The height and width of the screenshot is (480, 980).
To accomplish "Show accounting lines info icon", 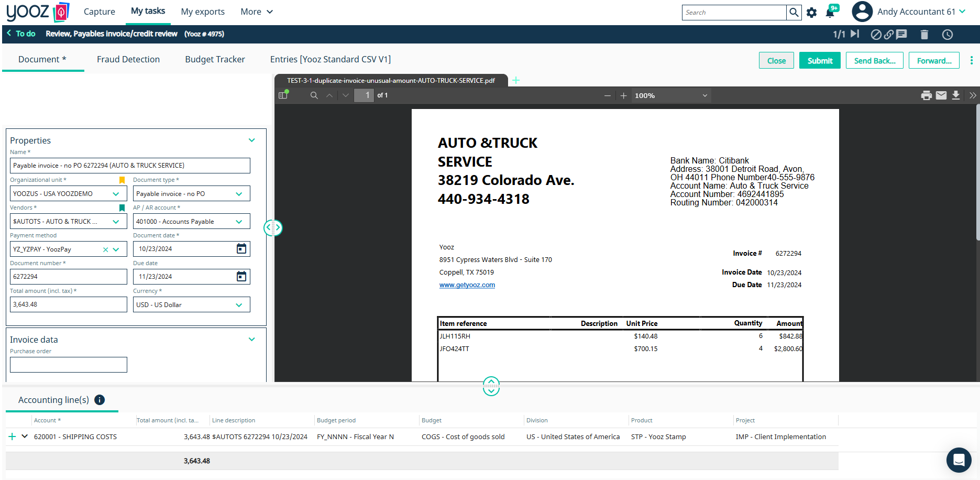I will click(100, 400).
